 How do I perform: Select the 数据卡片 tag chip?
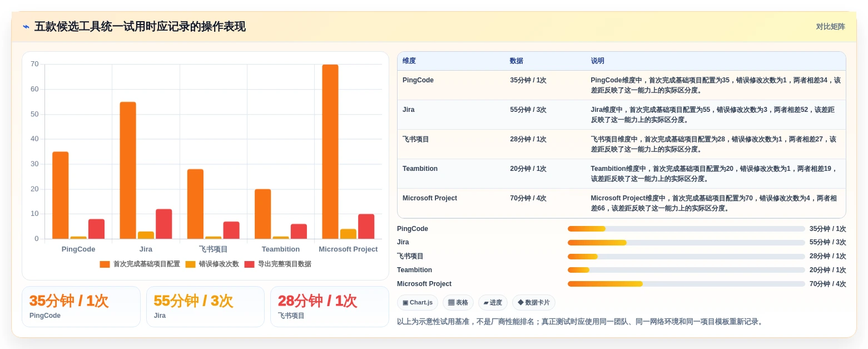coord(534,303)
